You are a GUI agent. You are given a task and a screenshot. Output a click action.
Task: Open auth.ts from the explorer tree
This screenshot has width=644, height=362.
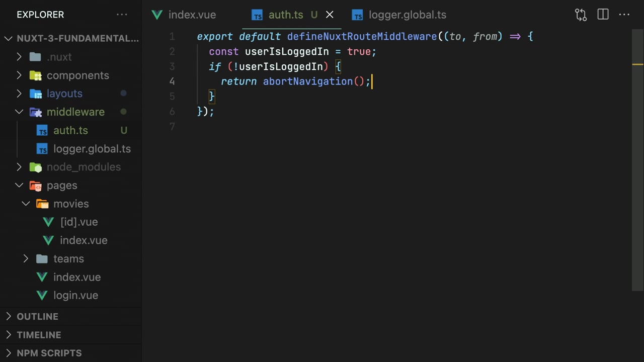(70, 130)
